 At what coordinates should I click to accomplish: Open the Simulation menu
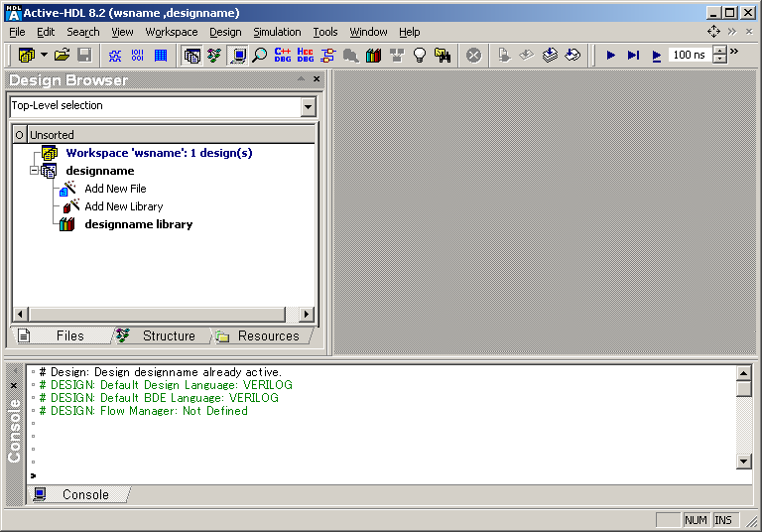277,32
